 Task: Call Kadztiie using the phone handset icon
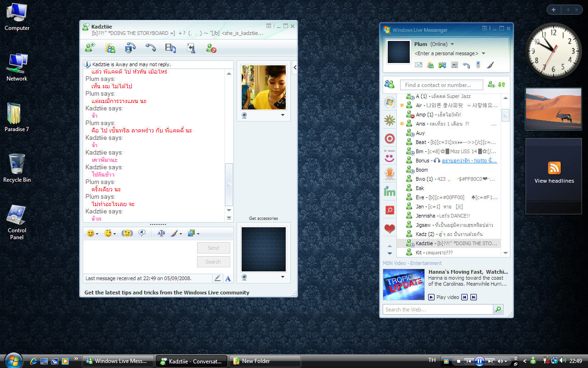coord(151,47)
